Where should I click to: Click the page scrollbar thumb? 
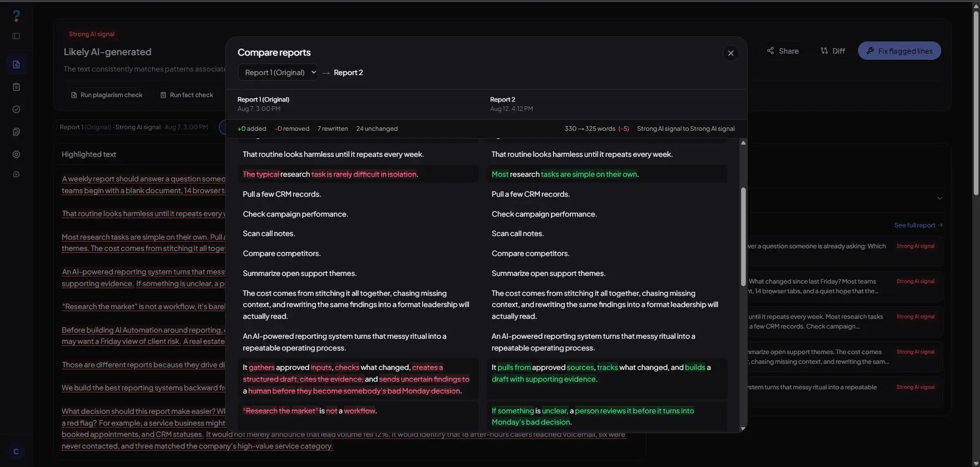click(976, 102)
